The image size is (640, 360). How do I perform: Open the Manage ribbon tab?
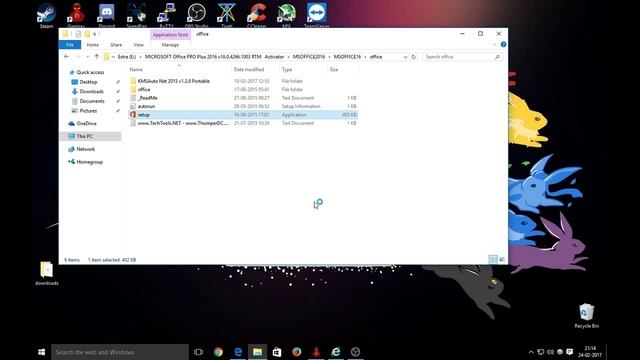(x=170, y=44)
